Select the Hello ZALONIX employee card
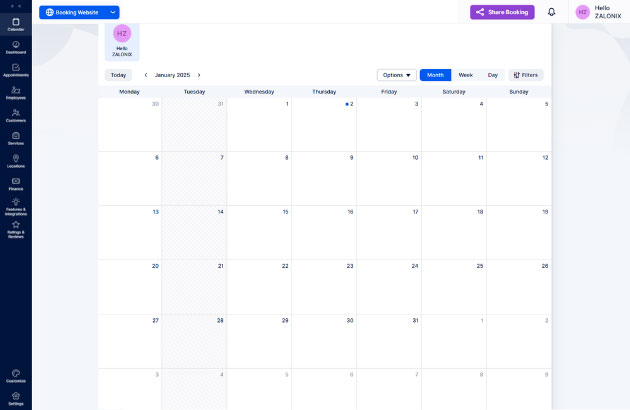Screen dimensions: 630x410 [122, 42]
